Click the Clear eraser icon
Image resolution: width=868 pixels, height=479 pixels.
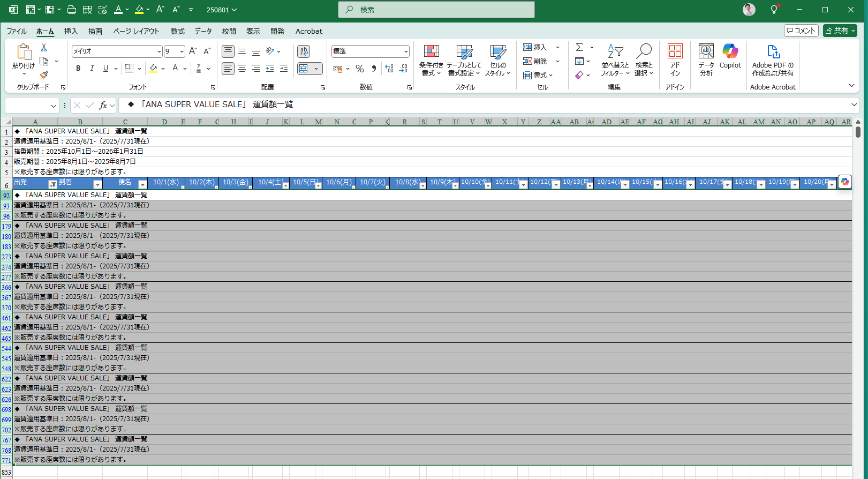click(579, 75)
